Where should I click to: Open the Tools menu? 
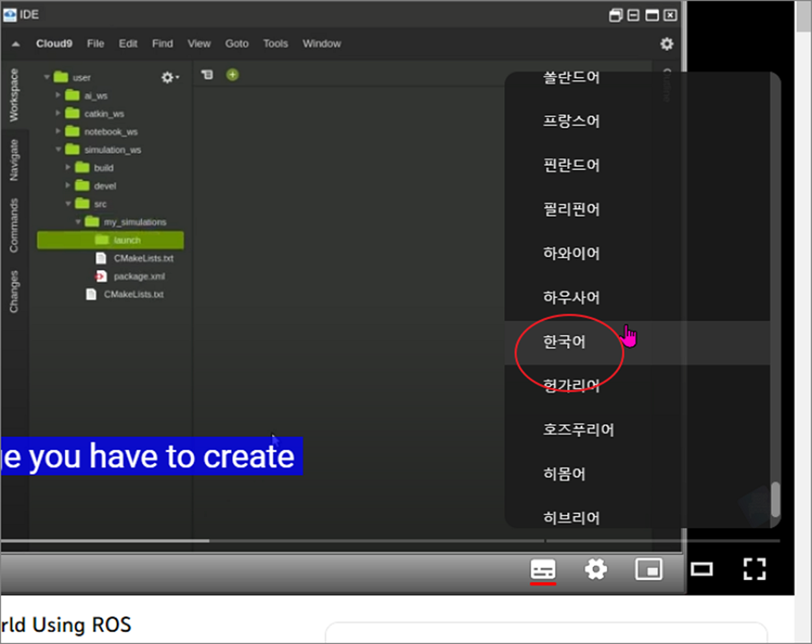coord(275,44)
